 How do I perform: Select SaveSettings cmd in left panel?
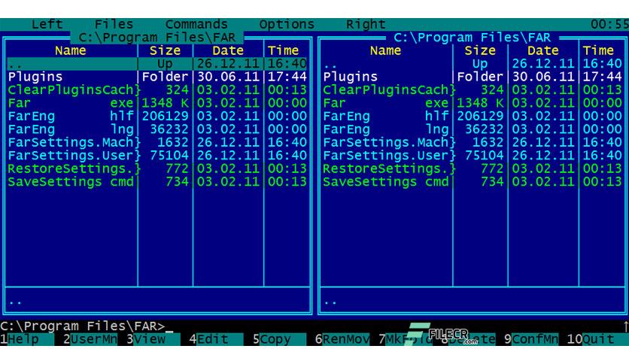(x=157, y=182)
